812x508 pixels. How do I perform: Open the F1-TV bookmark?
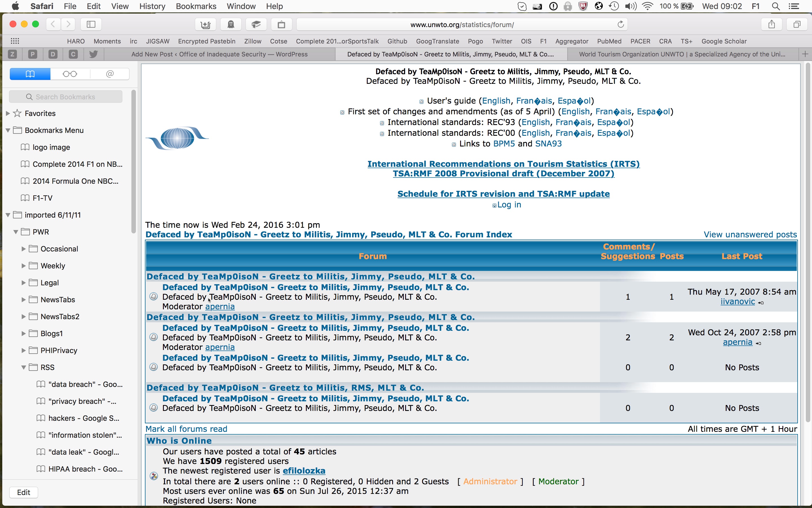pyautogui.click(x=42, y=198)
